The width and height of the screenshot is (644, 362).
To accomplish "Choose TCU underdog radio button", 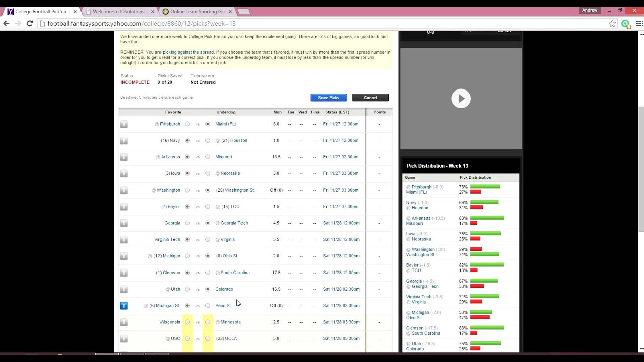I will 208,207.
